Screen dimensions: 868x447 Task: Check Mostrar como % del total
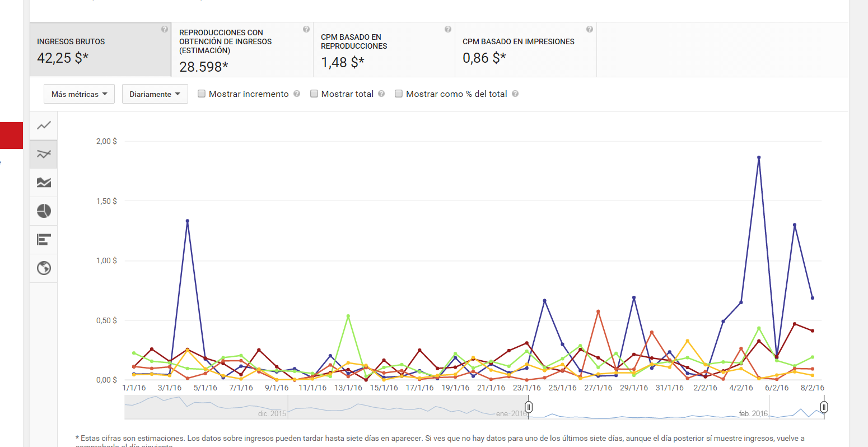coord(399,94)
